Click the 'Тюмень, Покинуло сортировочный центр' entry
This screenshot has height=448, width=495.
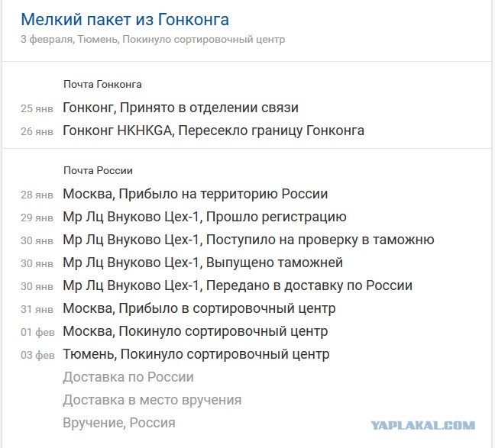196,354
